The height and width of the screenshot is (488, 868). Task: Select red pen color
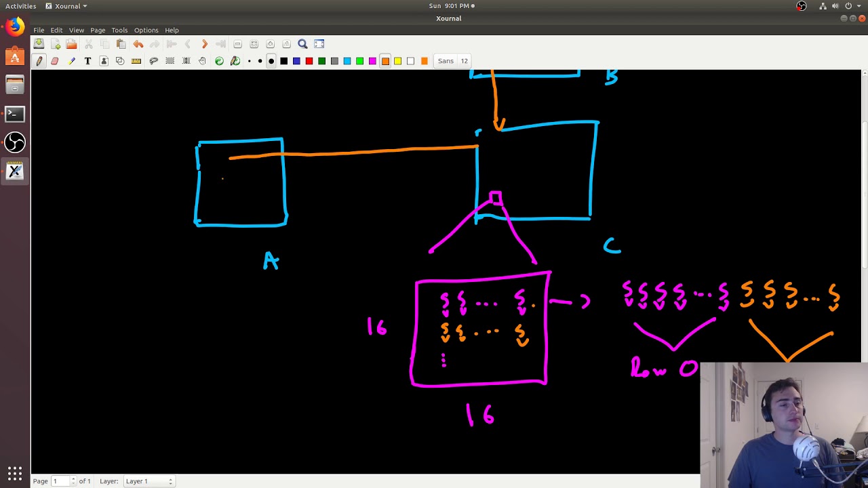(x=309, y=61)
